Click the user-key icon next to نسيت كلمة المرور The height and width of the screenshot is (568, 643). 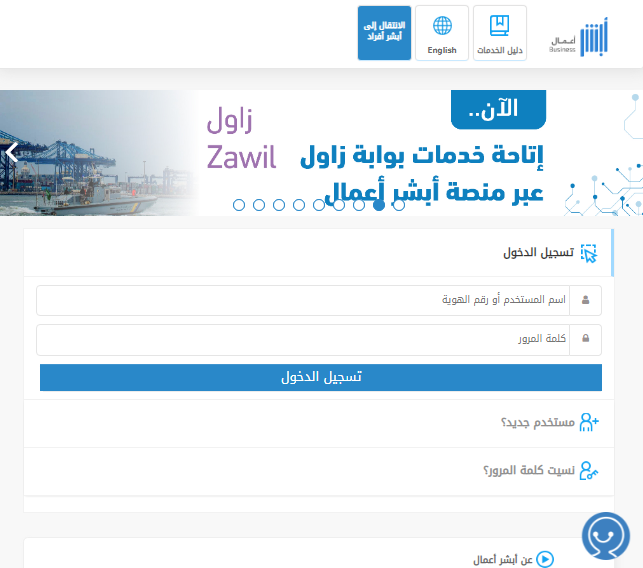589,471
